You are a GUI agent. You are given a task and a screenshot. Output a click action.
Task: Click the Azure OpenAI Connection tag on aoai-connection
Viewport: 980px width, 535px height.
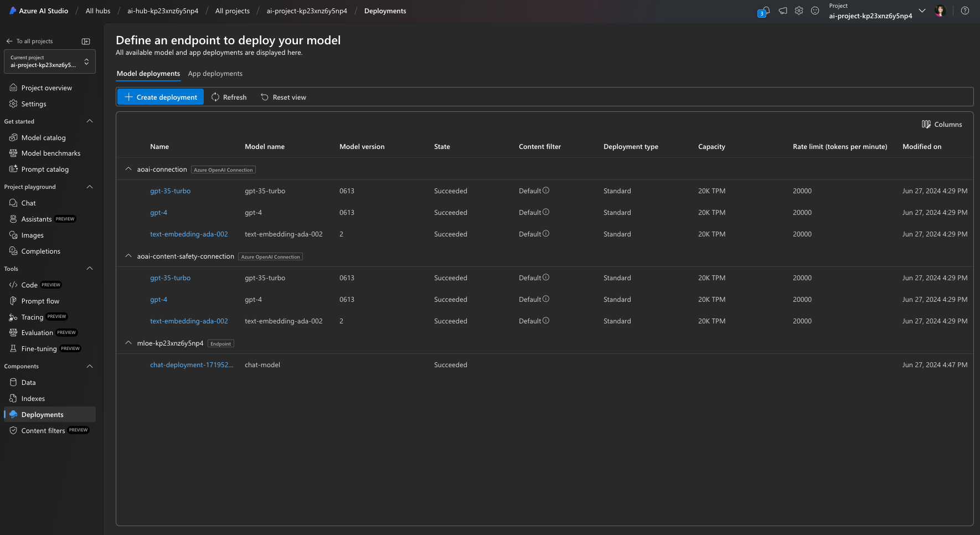pos(223,169)
